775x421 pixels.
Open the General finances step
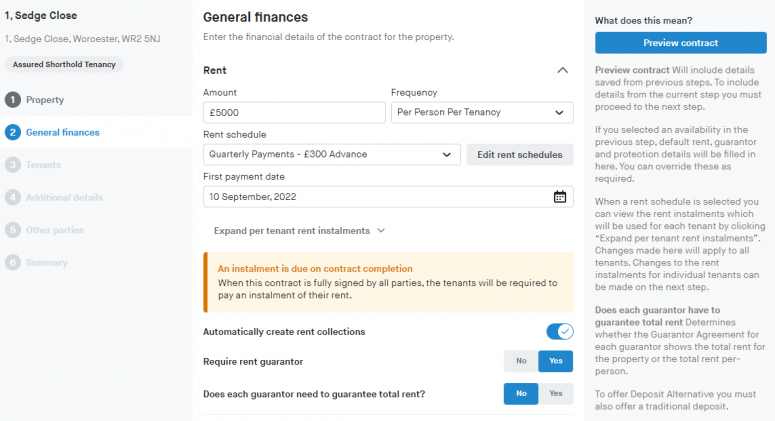[x=62, y=132]
